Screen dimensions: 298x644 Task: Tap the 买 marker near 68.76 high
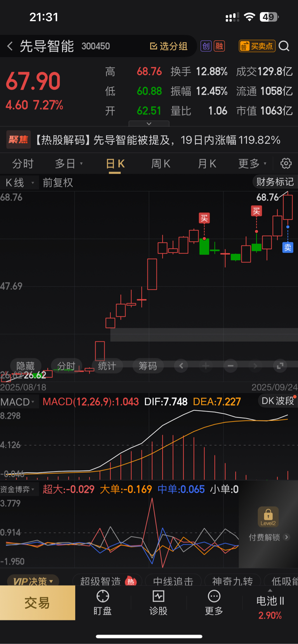point(256,211)
